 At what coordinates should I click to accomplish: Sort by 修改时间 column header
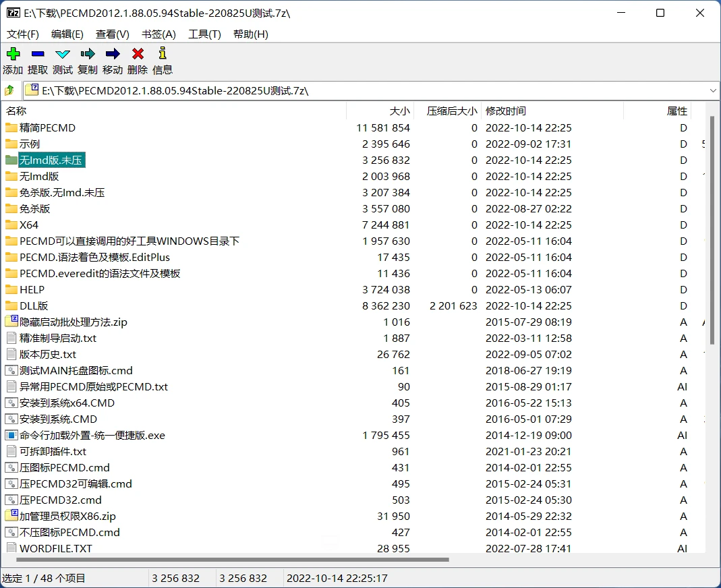tap(552, 111)
